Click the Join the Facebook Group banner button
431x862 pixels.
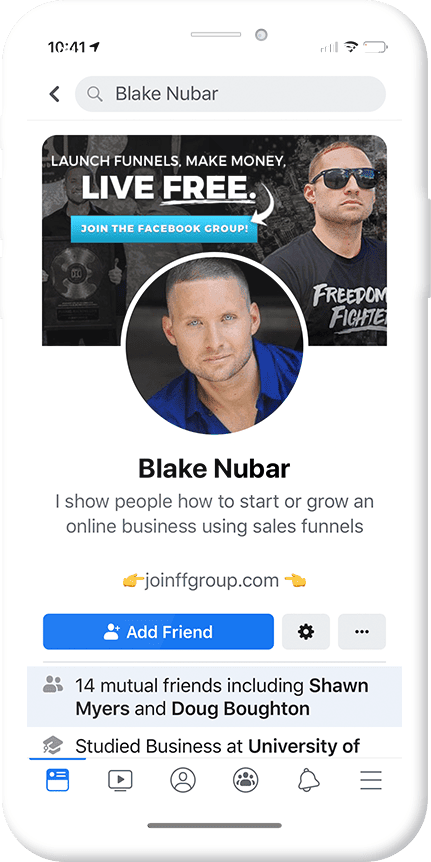point(164,229)
